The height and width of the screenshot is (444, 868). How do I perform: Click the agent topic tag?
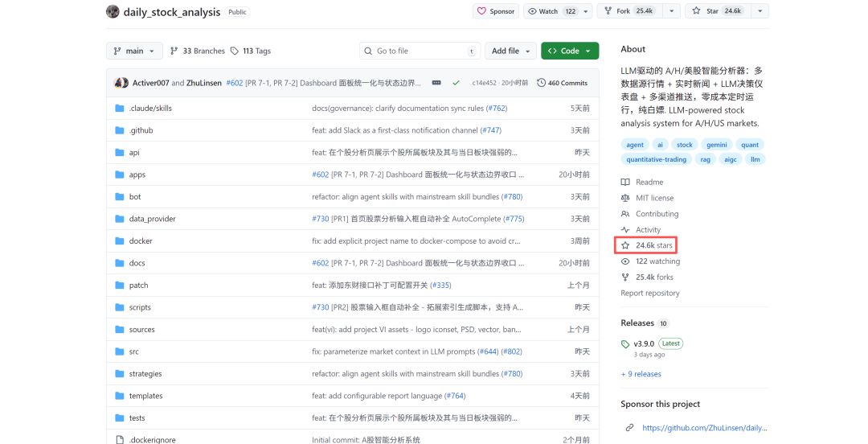pyautogui.click(x=635, y=145)
